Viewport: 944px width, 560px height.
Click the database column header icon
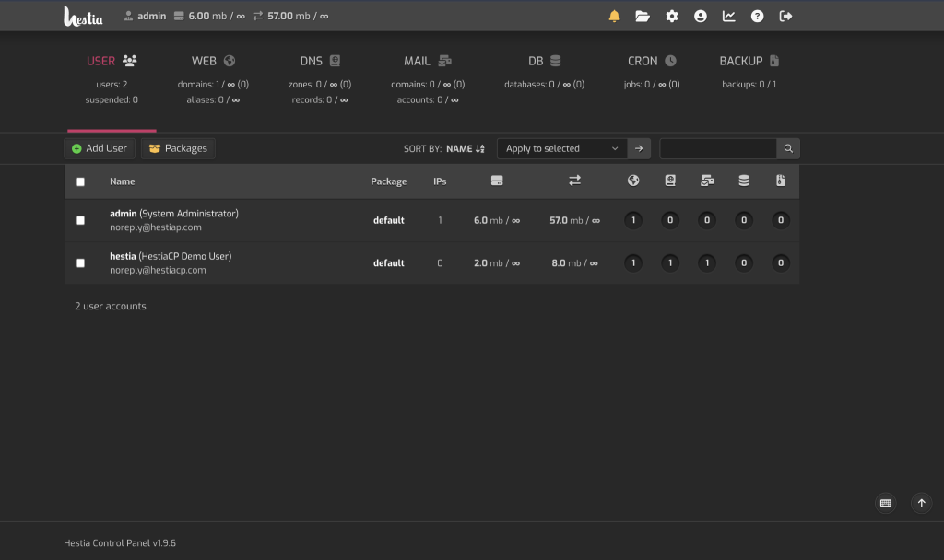click(x=744, y=181)
